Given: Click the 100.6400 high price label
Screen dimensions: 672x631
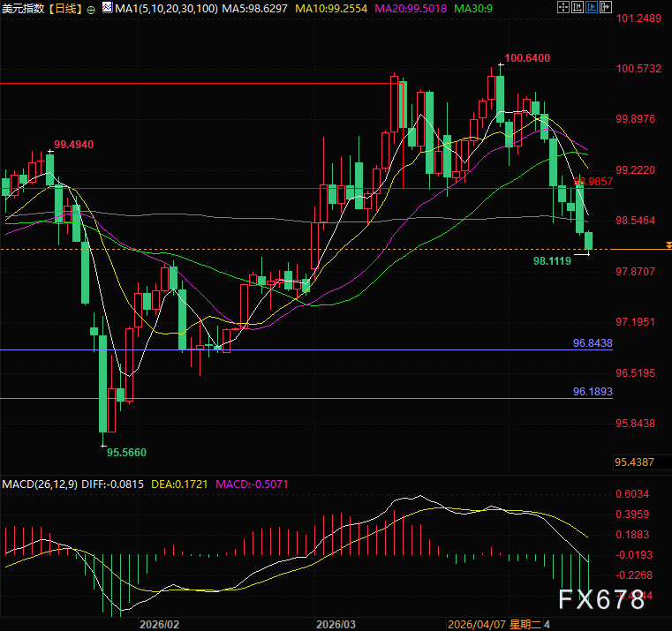Looking at the screenshot, I should (529, 58).
